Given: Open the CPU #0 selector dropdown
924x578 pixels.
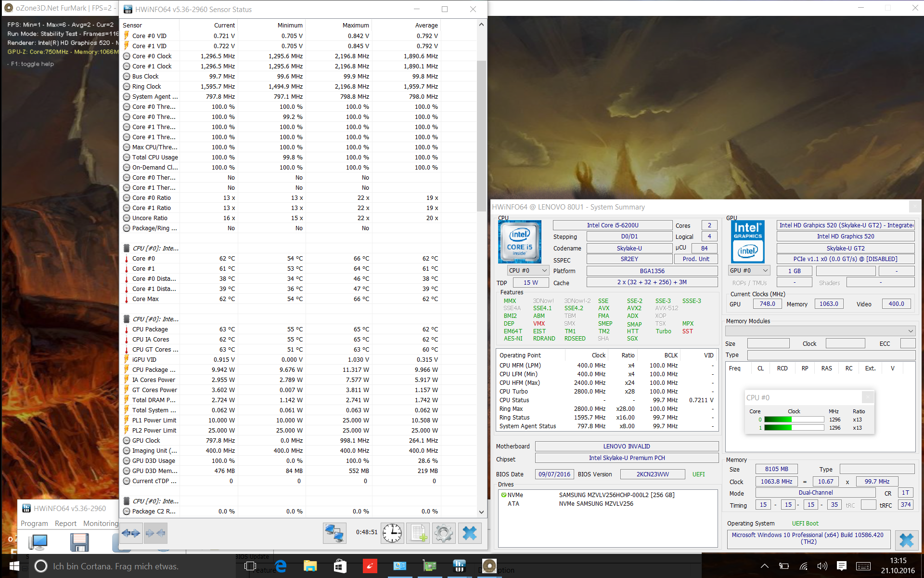Looking at the screenshot, I should click(x=528, y=271).
